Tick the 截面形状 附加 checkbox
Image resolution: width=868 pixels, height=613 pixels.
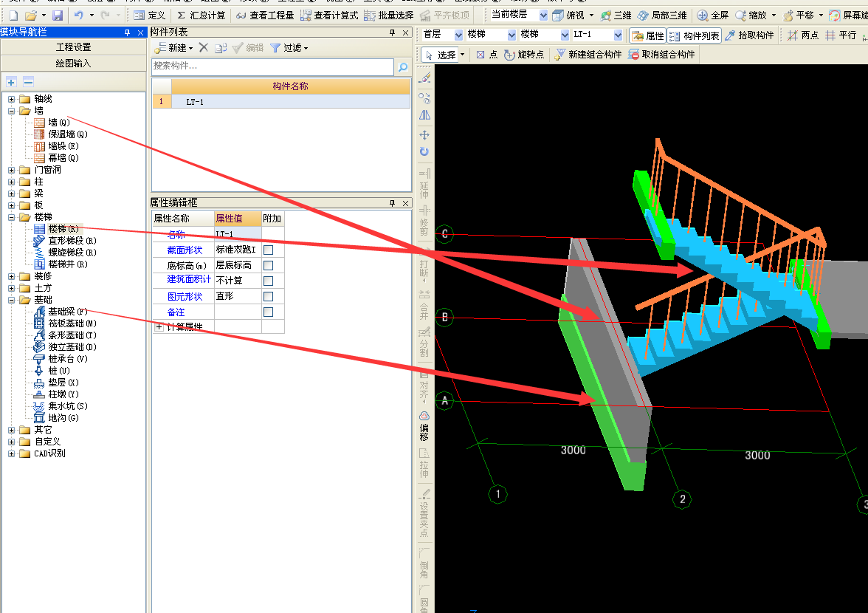(269, 250)
